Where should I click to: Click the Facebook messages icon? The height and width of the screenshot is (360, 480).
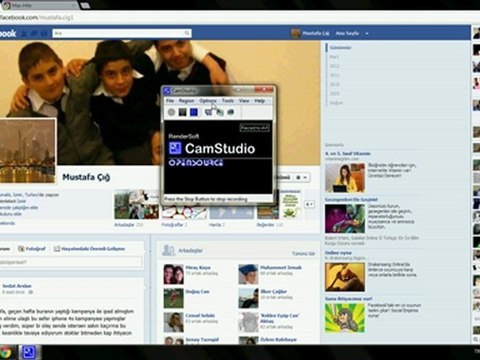pos(34,33)
